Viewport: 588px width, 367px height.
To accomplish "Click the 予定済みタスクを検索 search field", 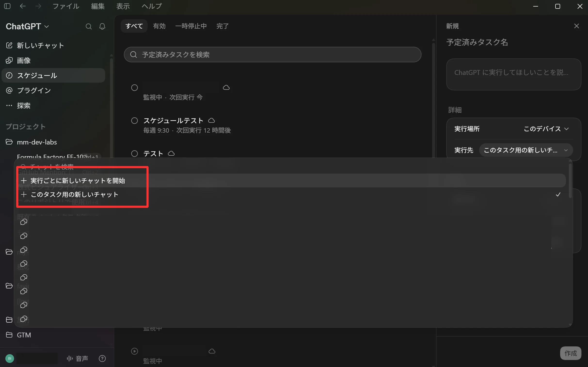I will (x=272, y=55).
